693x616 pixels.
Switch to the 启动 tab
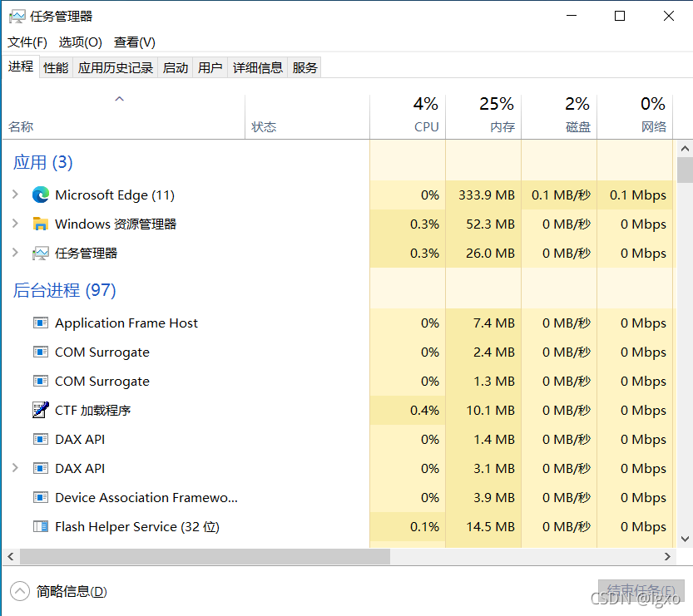(175, 67)
